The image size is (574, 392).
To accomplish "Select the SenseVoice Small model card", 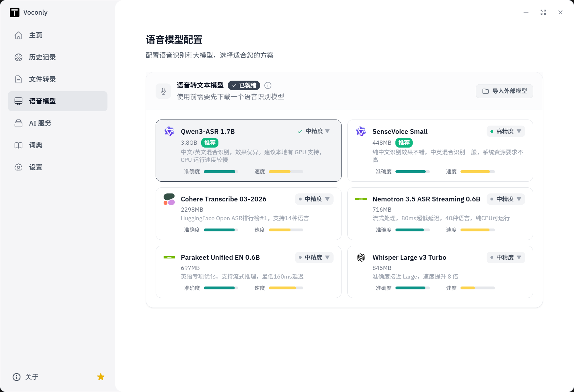I will [440, 151].
